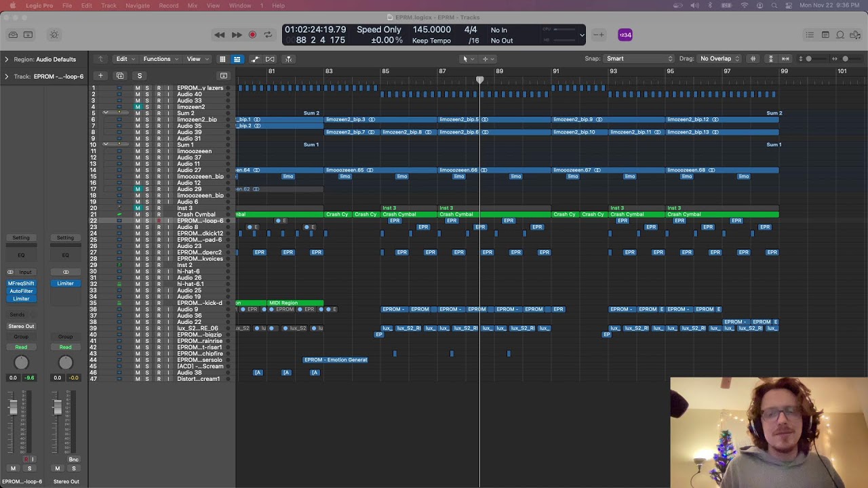The image size is (868, 488).
Task: Expand the Track inspector disclosure
Action: tap(6, 76)
